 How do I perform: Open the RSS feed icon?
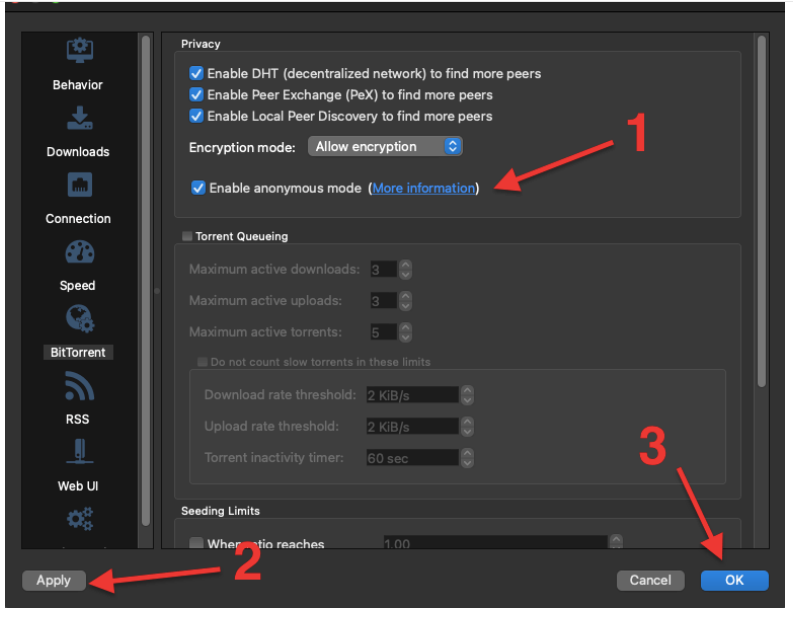[79, 386]
